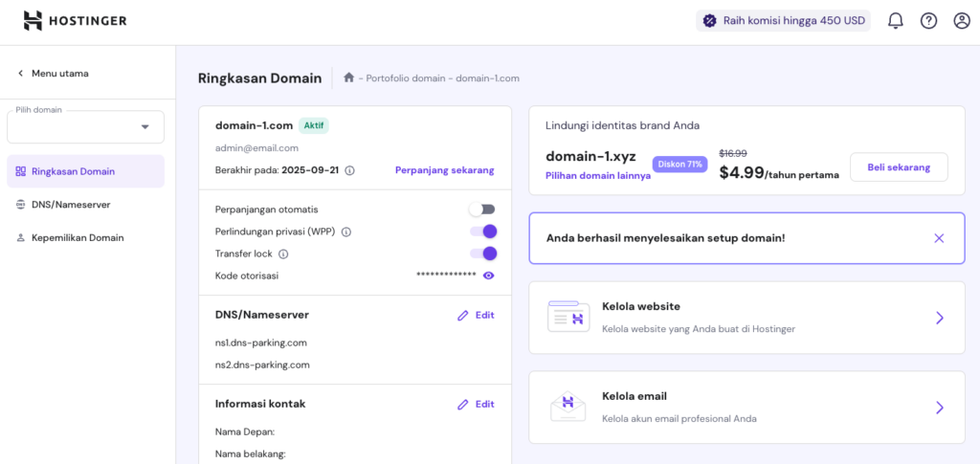The width and height of the screenshot is (980, 464).
Task: Click Beli sekarang button
Action: click(x=899, y=167)
